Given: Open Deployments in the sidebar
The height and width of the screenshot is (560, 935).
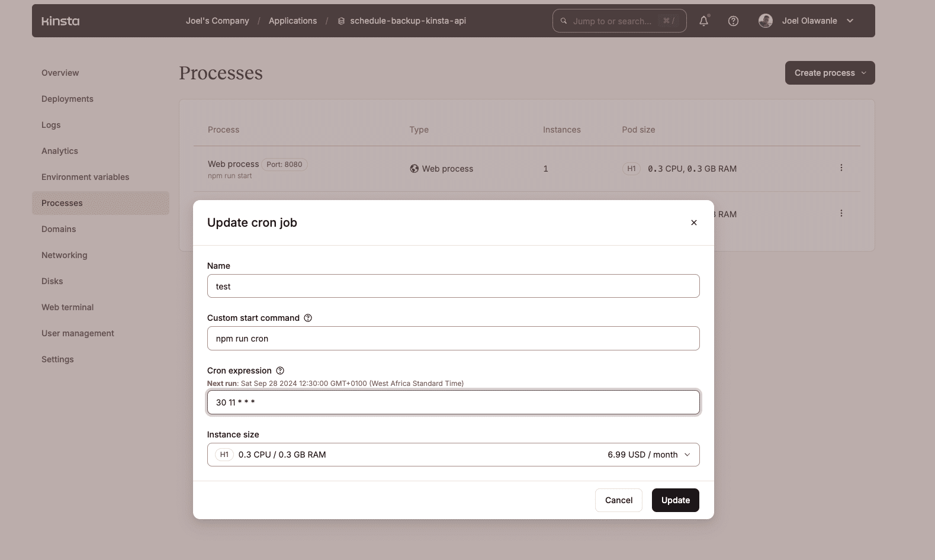Looking at the screenshot, I should [x=68, y=99].
